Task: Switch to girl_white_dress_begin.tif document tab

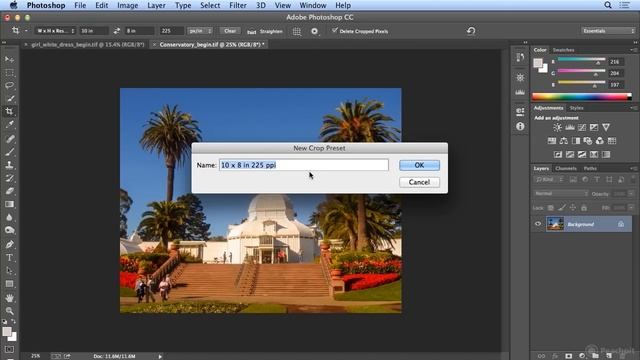Action: click(x=87, y=44)
